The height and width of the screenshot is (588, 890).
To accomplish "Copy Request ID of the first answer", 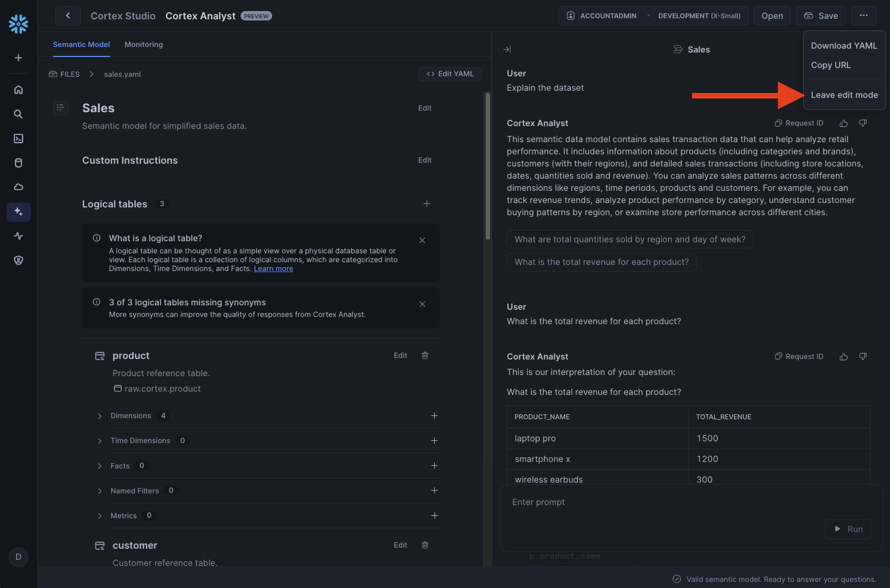I will coord(799,123).
